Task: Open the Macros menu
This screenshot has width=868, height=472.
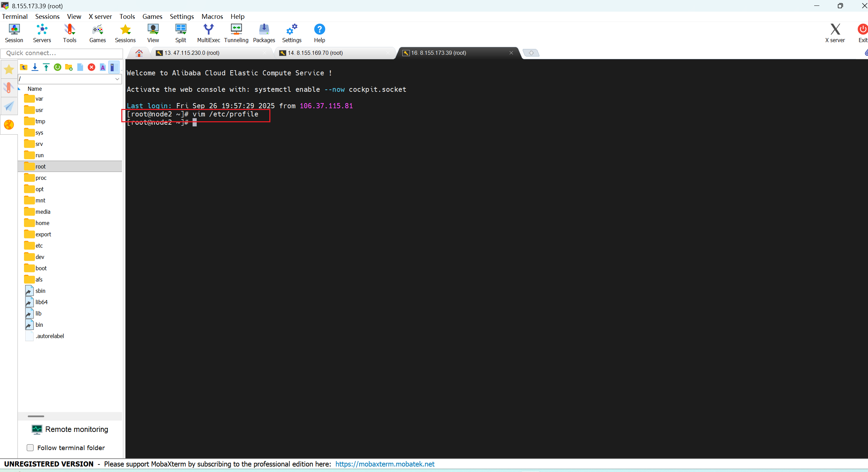Action: [x=212, y=16]
